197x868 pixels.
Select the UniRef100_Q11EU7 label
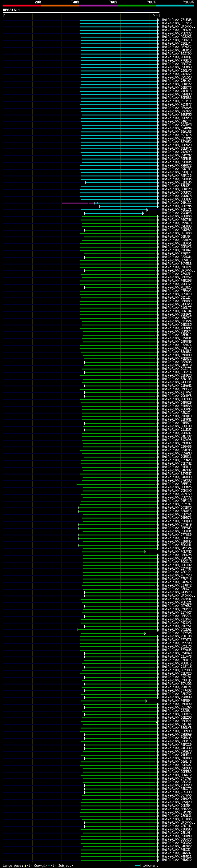tap(176, 430)
